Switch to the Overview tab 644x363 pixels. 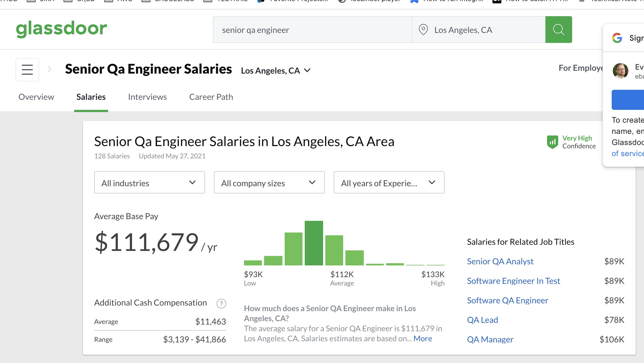tap(36, 97)
